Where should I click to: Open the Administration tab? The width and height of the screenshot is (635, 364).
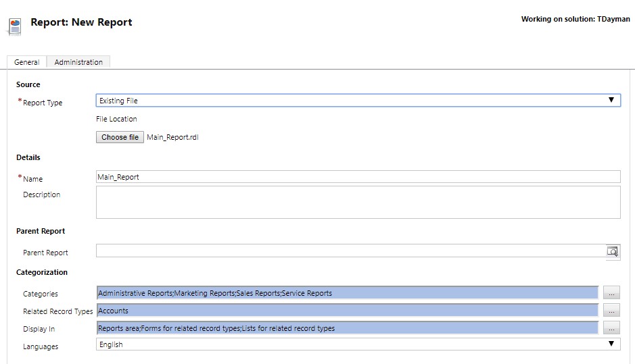pyautogui.click(x=78, y=62)
